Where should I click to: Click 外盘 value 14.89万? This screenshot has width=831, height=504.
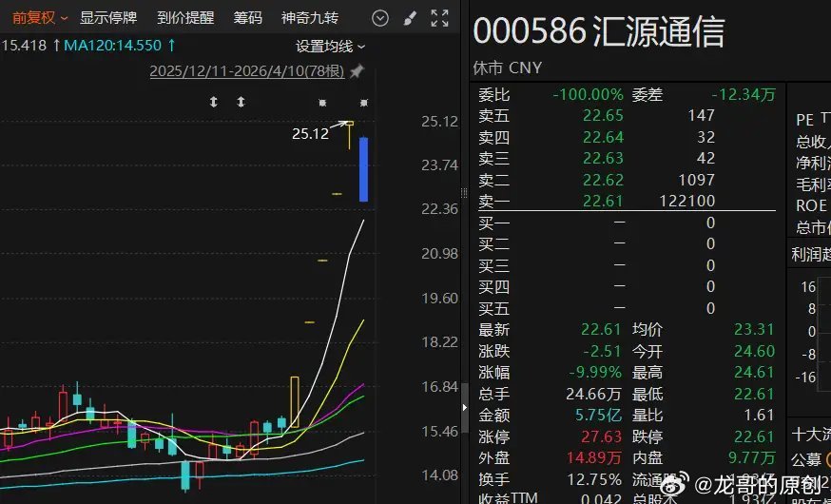point(593,458)
